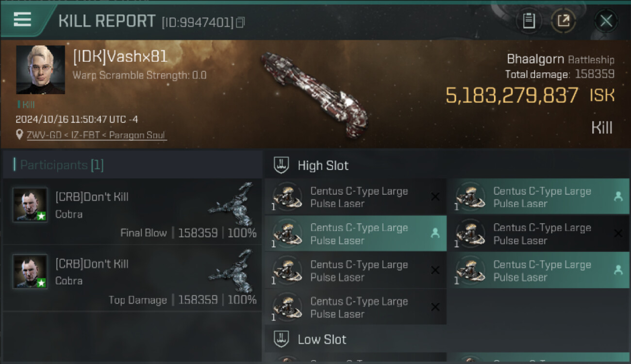631x364 pixels.
Task: Click person icon on second-row left laser
Action: [x=435, y=233]
